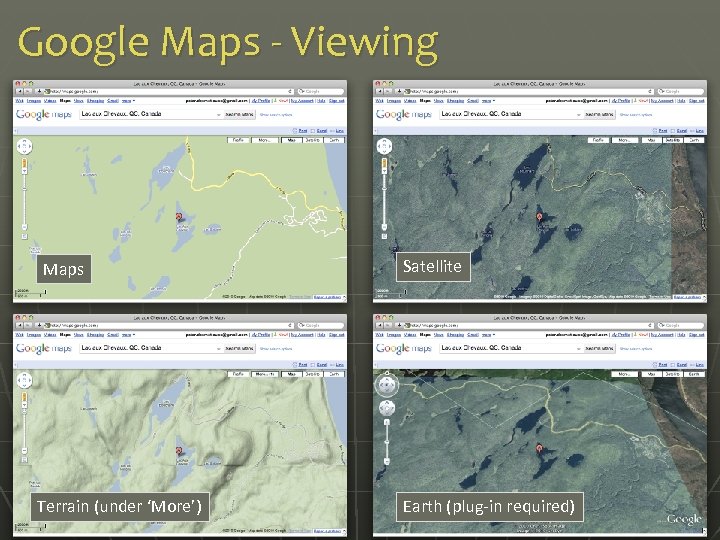
Task: Click the back arrow in the Terrain view browser window
Action: (19, 325)
